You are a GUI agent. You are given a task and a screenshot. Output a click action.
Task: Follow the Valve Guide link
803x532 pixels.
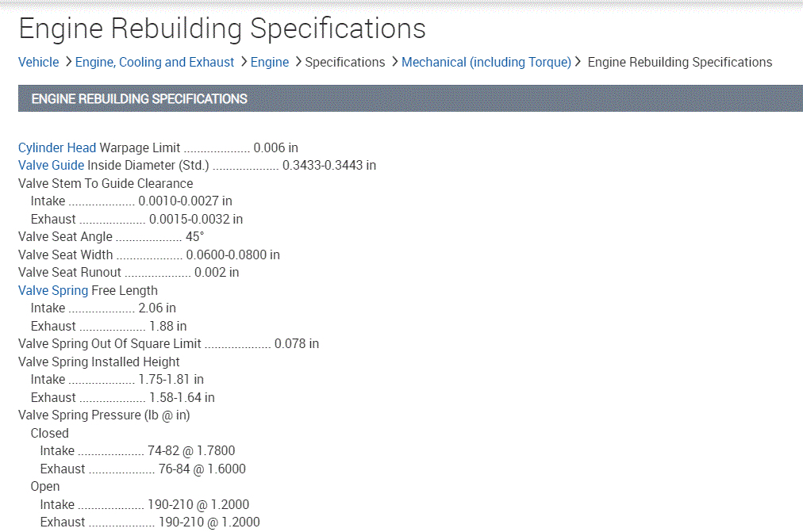point(51,166)
